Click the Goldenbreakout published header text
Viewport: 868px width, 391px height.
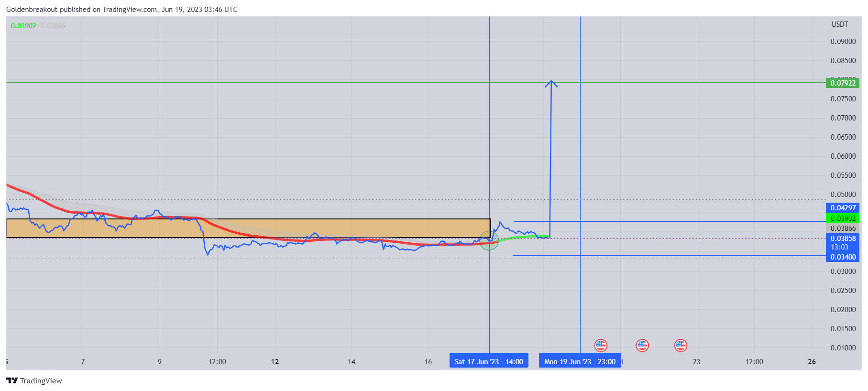coord(121,10)
